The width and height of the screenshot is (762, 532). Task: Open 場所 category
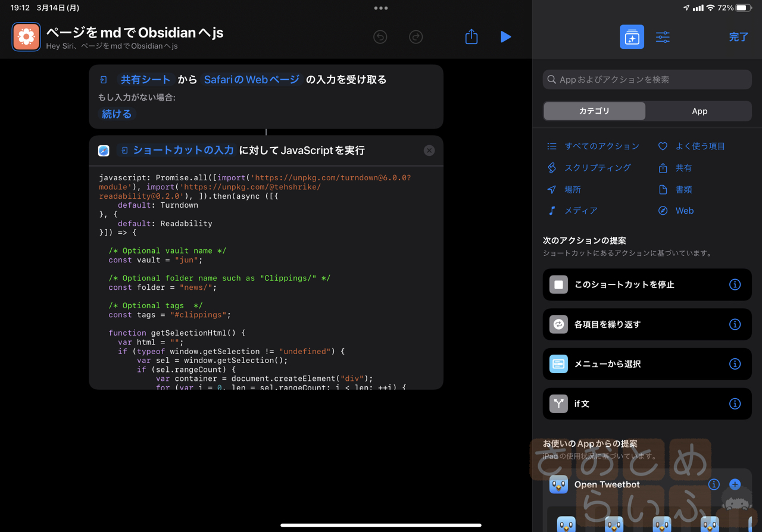tap(564, 189)
